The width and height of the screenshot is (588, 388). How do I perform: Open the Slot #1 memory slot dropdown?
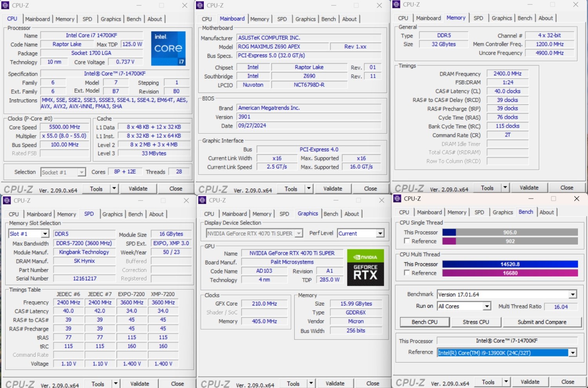[45, 234]
